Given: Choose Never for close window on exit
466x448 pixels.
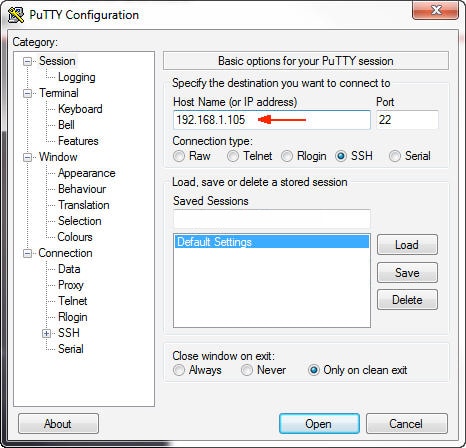Looking at the screenshot, I should (247, 370).
